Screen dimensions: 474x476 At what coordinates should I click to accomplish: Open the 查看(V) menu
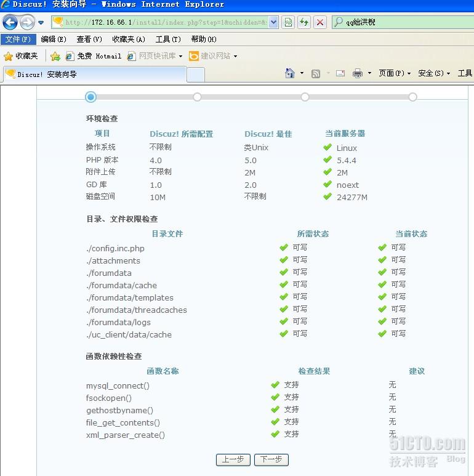click(x=89, y=39)
